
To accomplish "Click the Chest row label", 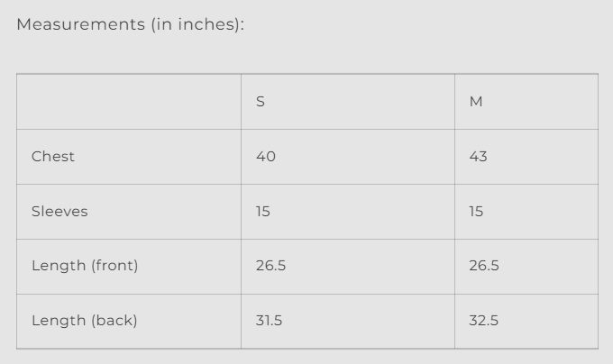I will (x=53, y=157).
